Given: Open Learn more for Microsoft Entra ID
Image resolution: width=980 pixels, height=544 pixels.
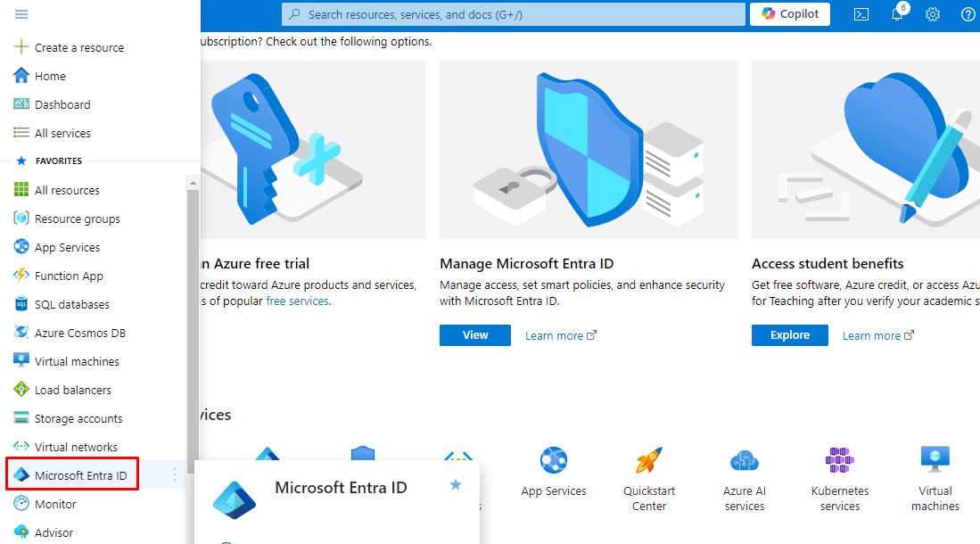Looking at the screenshot, I should click(x=561, y=336).
